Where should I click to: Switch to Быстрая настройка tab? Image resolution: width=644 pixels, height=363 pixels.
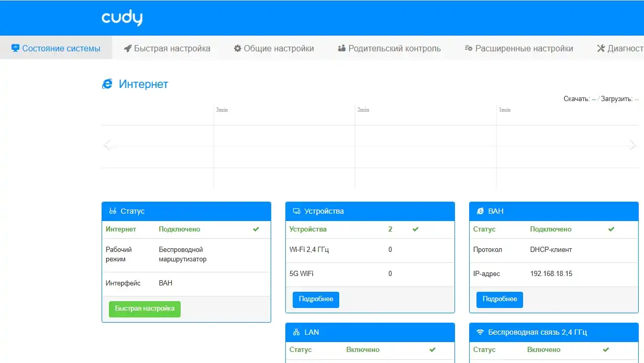point(167,48)
